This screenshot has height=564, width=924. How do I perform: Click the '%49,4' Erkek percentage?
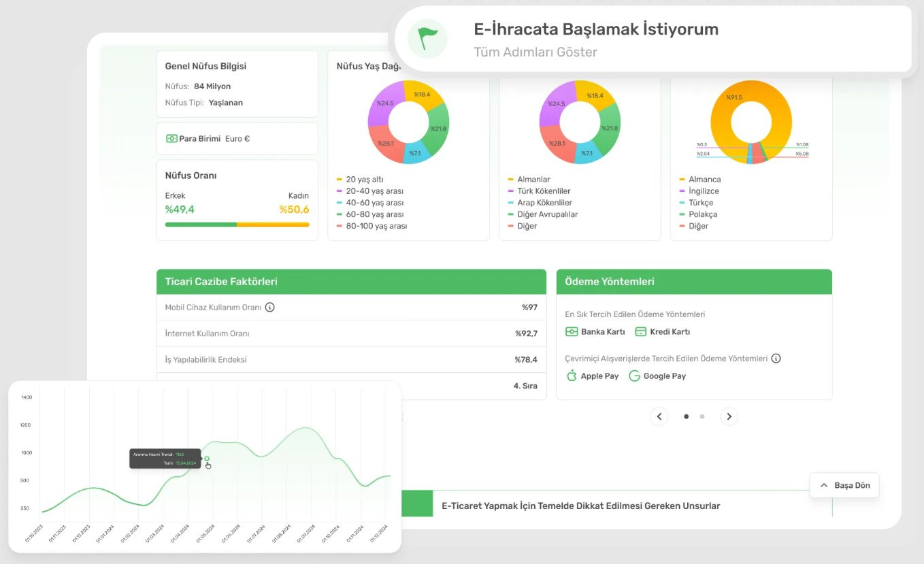point(180,210)
